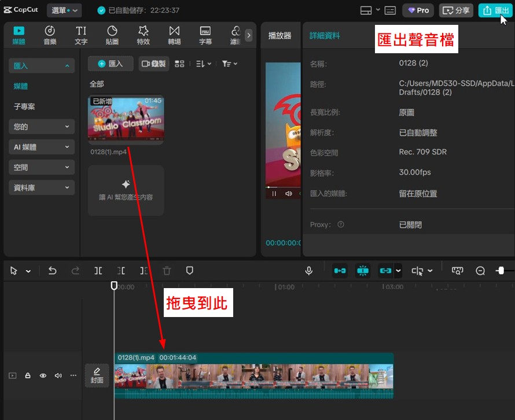Mute the video track audio

click(58, 375)
